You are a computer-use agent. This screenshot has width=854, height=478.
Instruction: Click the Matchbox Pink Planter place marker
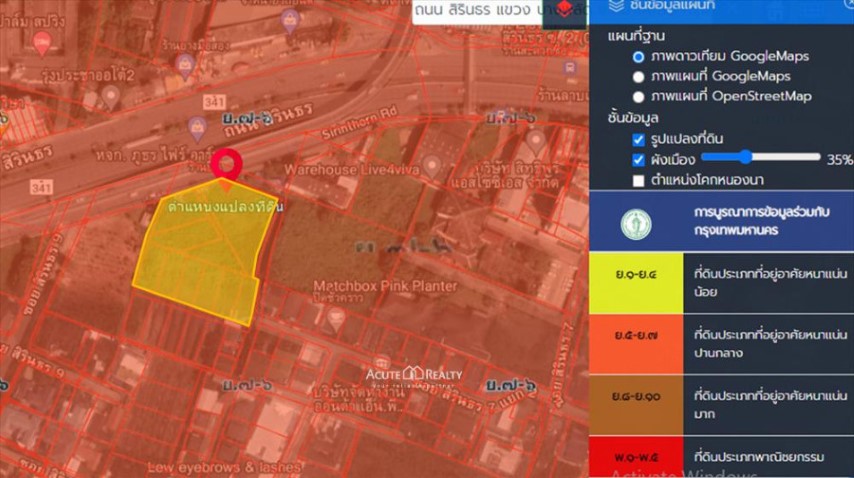[337, 319]
